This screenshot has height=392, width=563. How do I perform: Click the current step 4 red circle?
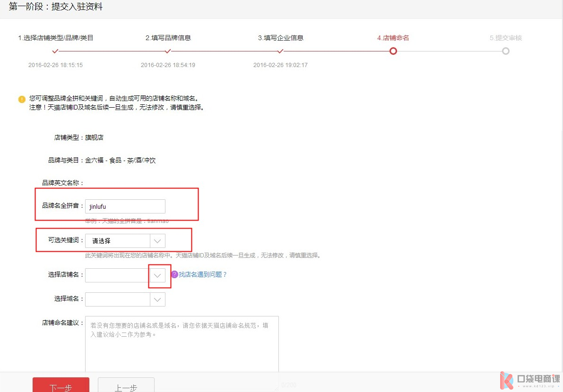click(393, 51)
